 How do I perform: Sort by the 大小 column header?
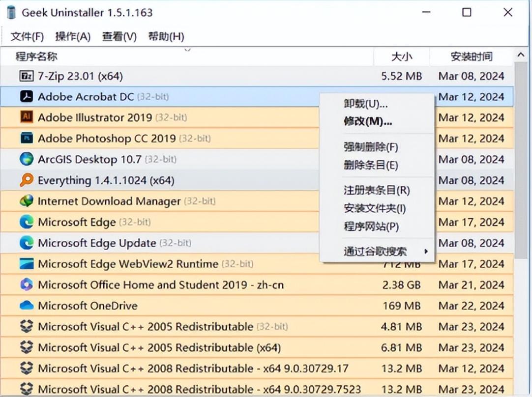pos(402,57)
